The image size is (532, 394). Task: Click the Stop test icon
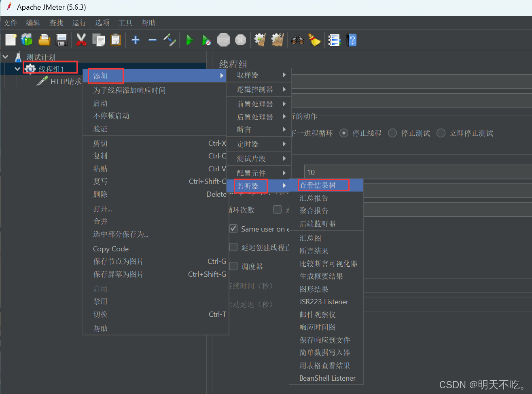pyautogui.click(x=223, y=40)
